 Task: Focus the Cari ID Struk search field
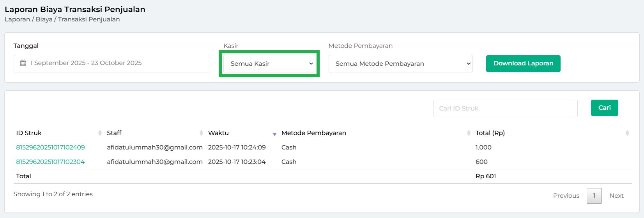(x=505, y=109)
